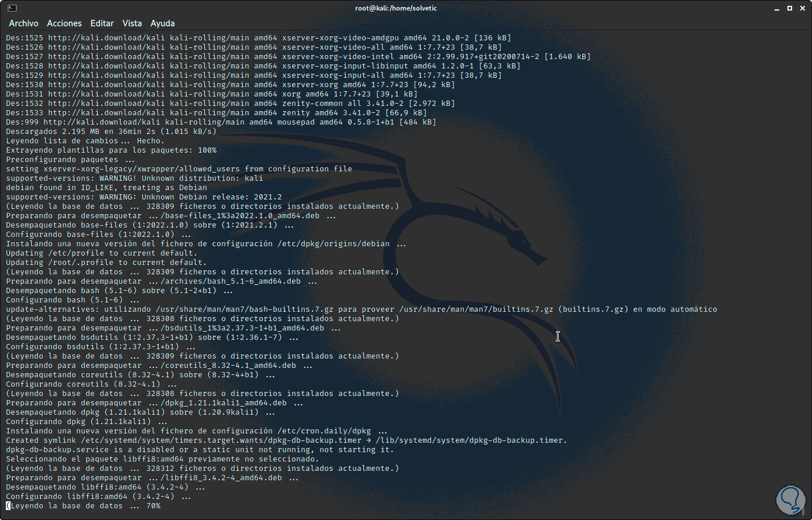
Task: Click the terminal icon in the title bar
Action: (x=12, y=8)
